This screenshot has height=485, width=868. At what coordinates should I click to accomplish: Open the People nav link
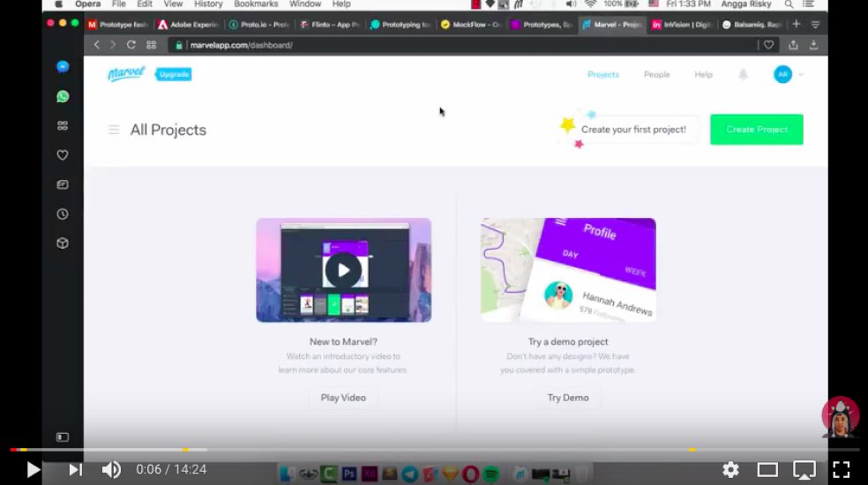point(656,74)
